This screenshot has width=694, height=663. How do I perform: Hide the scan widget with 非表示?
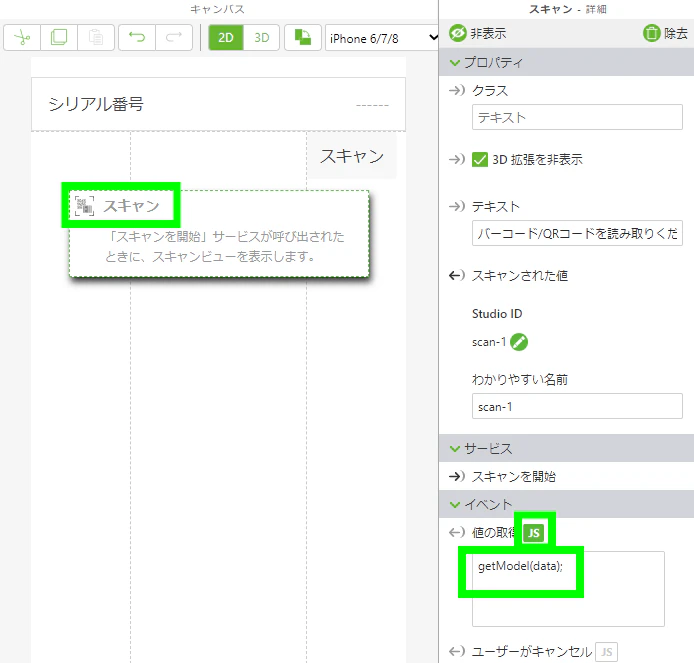pyautogui.click(x=478, y=33)
